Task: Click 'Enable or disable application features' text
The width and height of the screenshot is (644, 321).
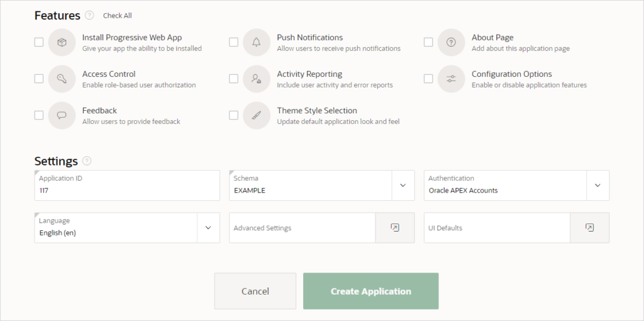Action: tap(529, 85)
